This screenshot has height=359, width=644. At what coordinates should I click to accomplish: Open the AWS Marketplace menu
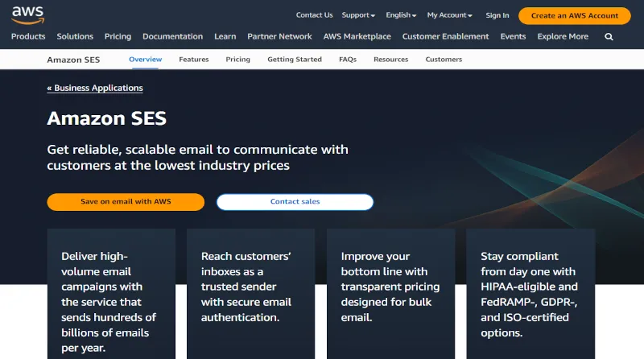pyautogui.click(x=357, y=36)
